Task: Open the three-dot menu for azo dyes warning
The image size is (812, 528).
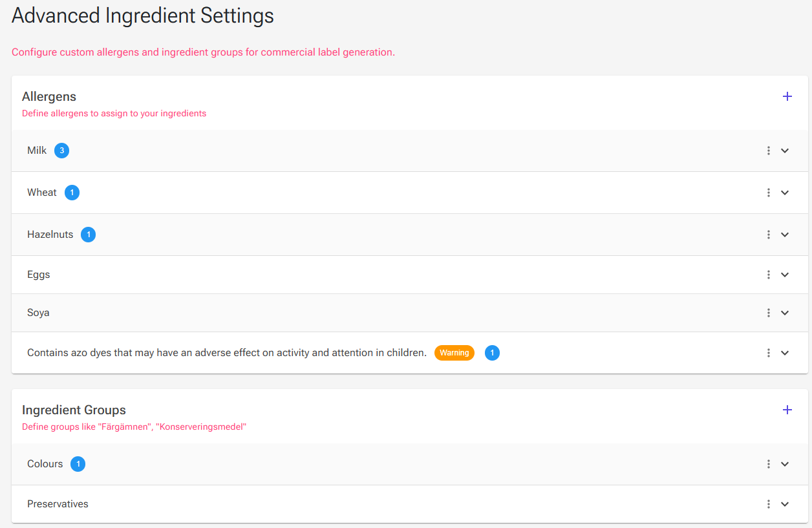Action: tap(768, 353)
